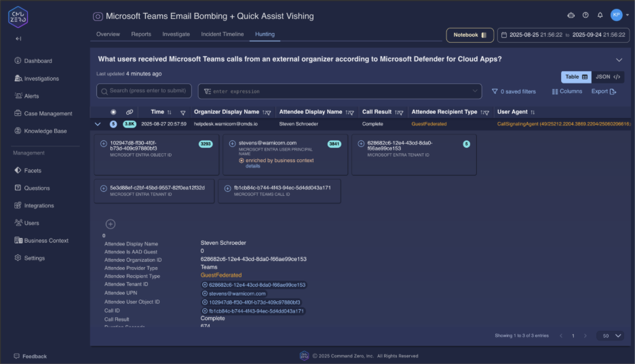Go to Investigations in sidebar
The width and height of the screenshot is (635, 364).
[x=37, y=79]
